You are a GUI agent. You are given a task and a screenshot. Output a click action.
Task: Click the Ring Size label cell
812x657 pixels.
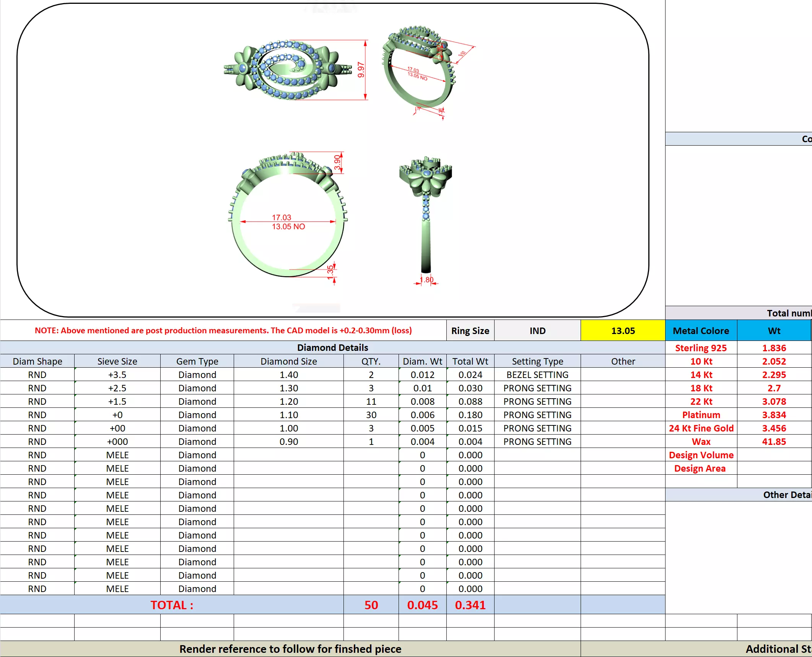[x=470, y=331]
